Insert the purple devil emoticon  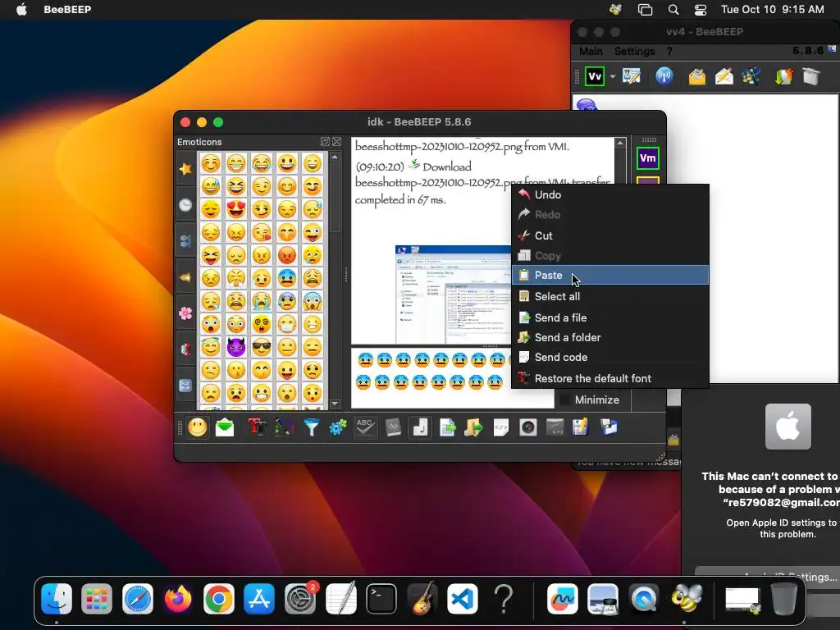click(235, 347)
